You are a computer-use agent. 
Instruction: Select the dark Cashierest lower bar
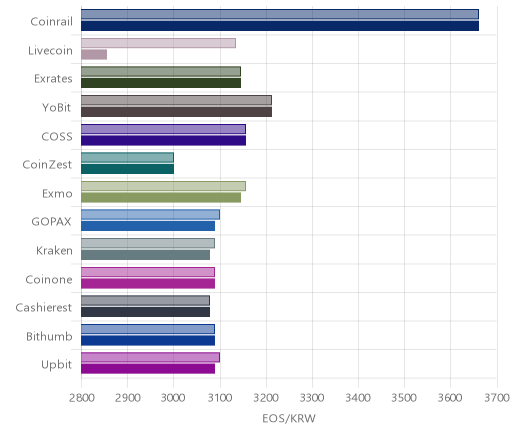pyautogui.click(x=146, y=312)
